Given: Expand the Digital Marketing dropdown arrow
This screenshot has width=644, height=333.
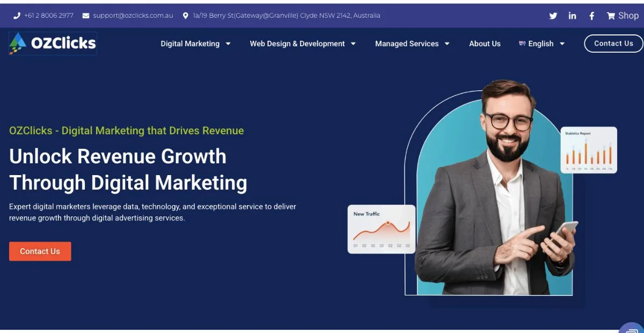Looking at the screenshot, I should [228, 44].
